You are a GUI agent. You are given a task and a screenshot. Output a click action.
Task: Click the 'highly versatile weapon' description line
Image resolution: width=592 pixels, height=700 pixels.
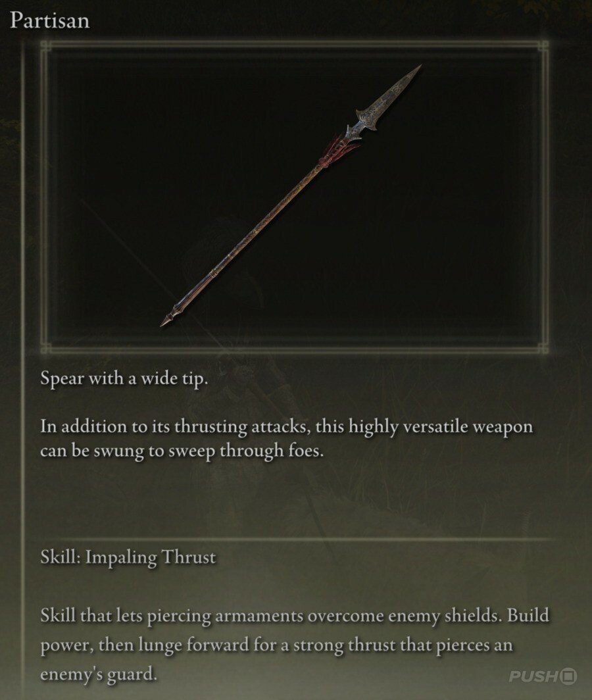pos(287,427)
